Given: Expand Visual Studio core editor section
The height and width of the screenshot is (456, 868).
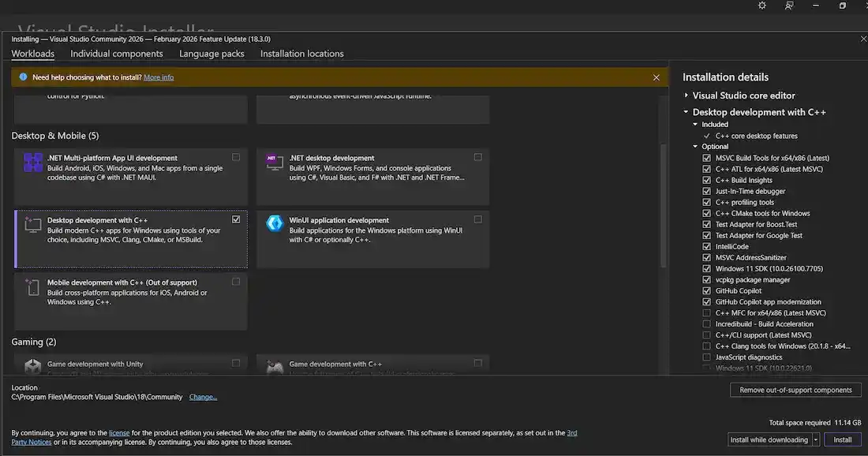Looking at the screenshot, I should (x=686, y=95).
